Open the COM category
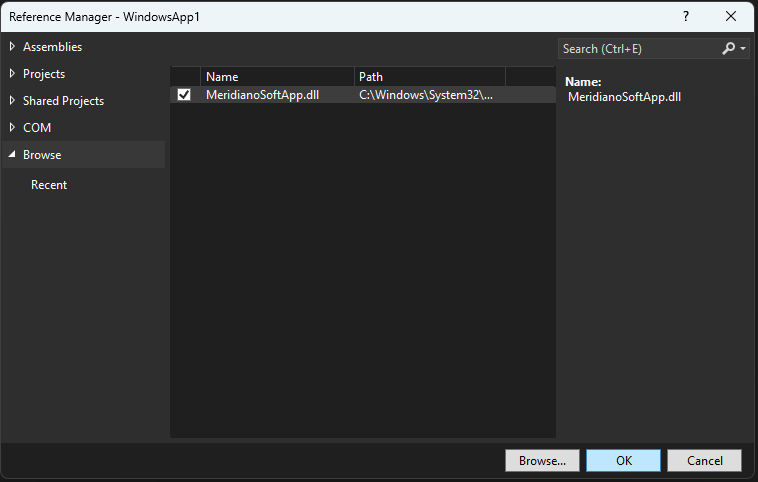Screen dimensions: 758x482 click(37, 128)
